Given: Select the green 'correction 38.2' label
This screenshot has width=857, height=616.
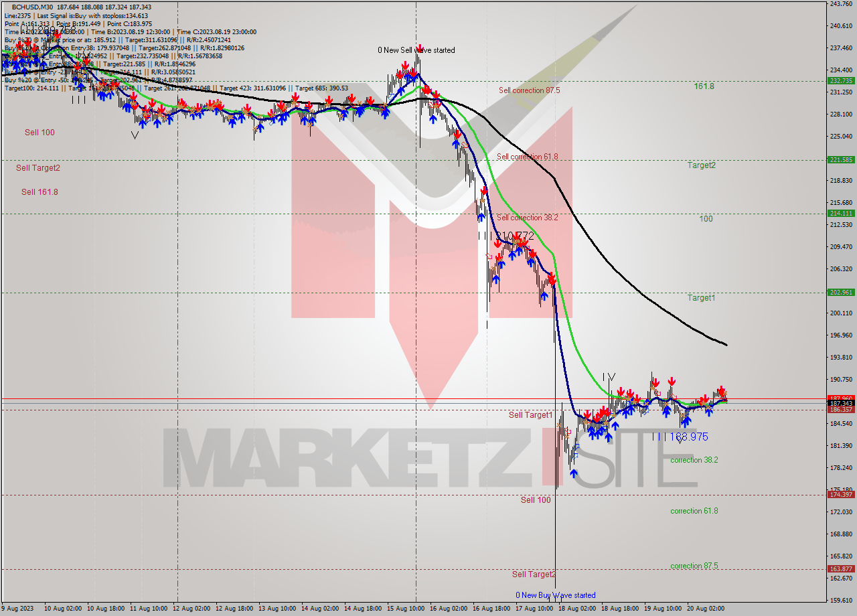Looking at the screenshot, I should (x=694, y=460).
